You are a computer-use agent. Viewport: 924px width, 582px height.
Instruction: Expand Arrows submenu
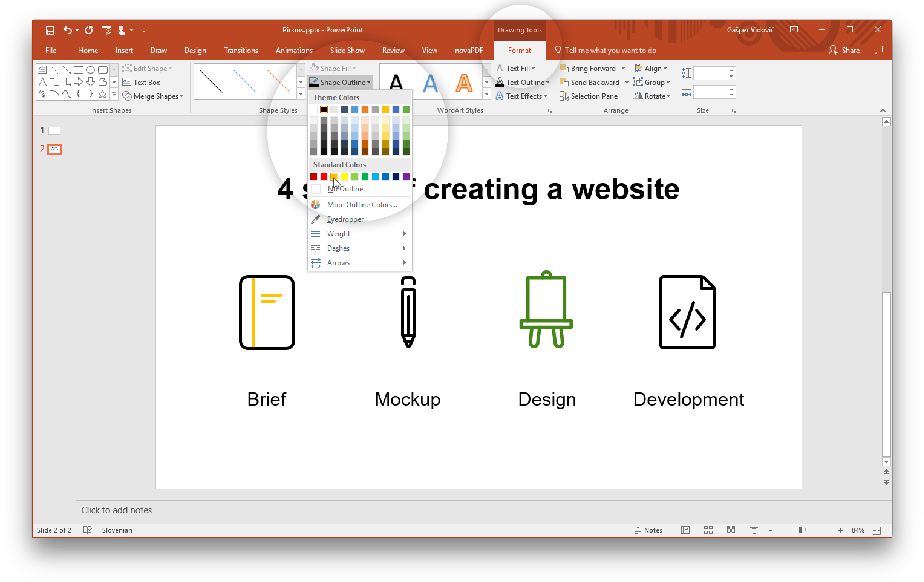point(360,263)
